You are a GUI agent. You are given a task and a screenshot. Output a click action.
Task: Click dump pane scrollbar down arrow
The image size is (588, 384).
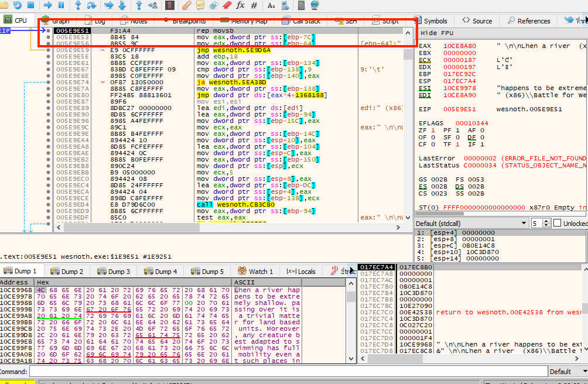[351, 358]
